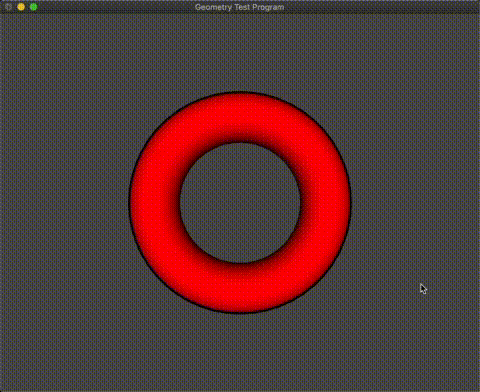Click the grayed-out close window button
Screen dimensions: 480x392
point(8,7)
